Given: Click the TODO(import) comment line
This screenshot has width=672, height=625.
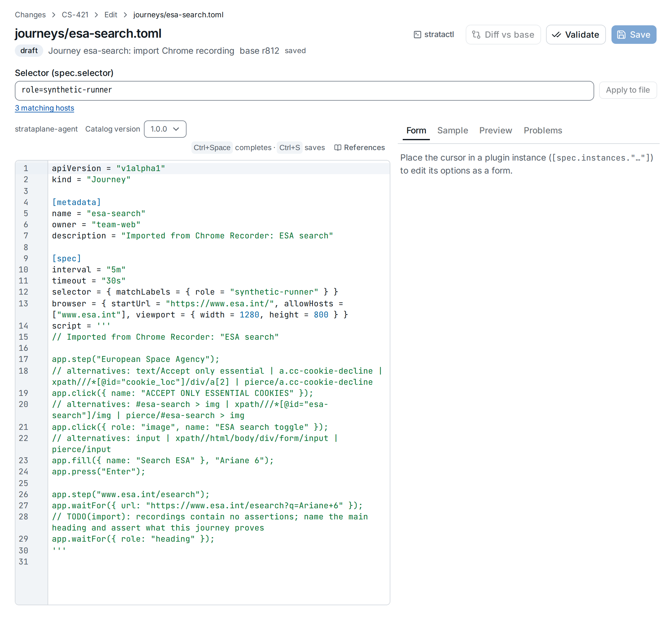Looking at the screenshot, I should [x=210, y=522].
